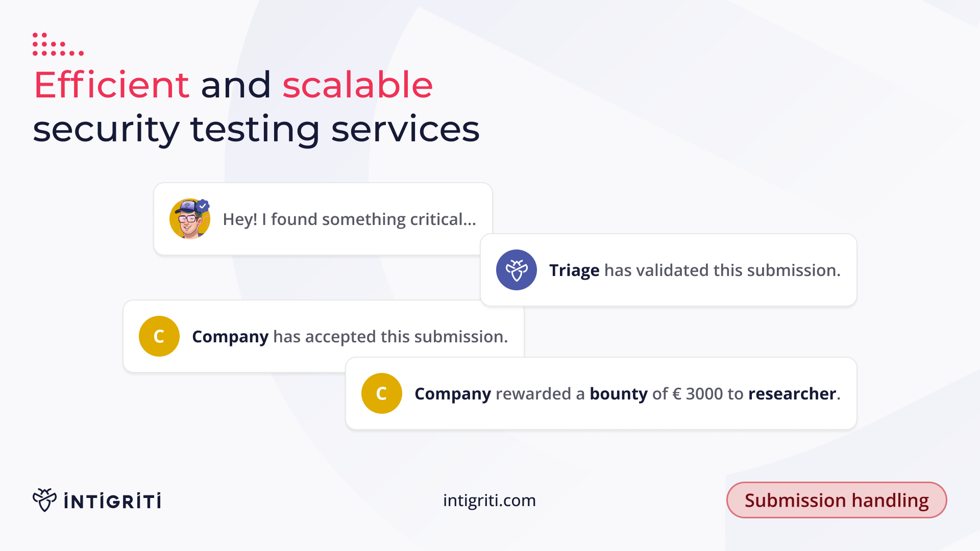Click the red "scalable" heading word

pos(357,85)
